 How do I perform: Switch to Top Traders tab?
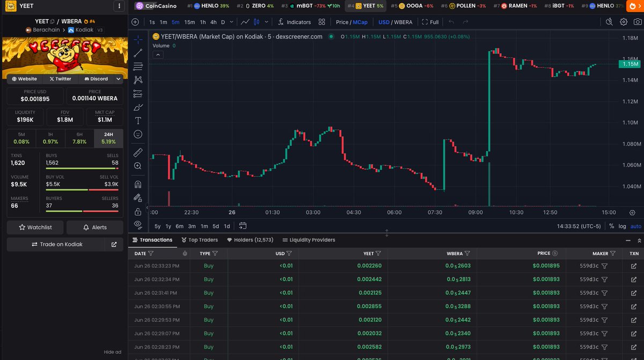(200, 240)
